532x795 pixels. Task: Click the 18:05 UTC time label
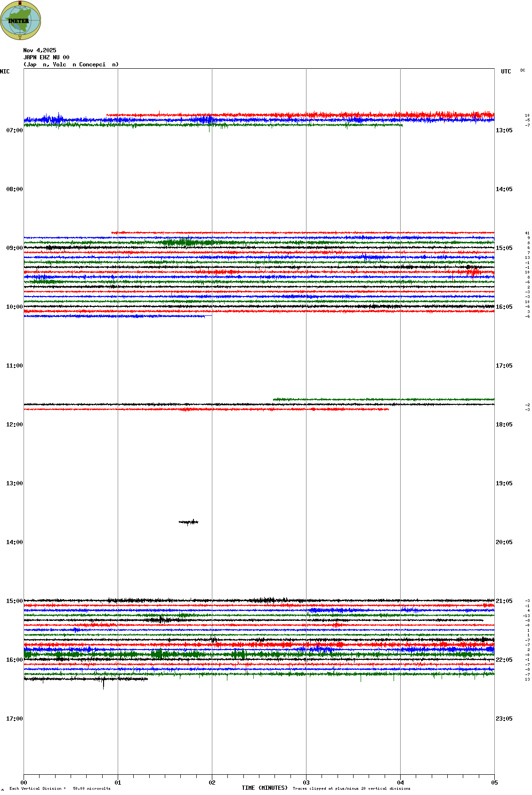[x=504, y=425]
